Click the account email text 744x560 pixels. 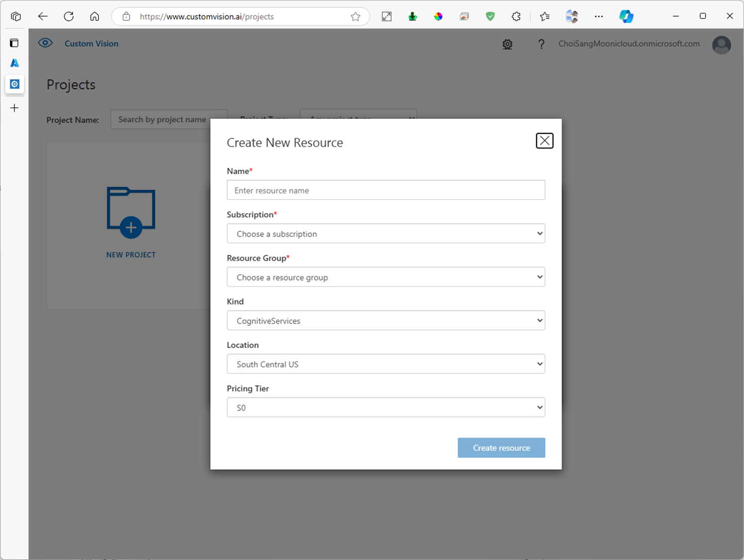629,44
